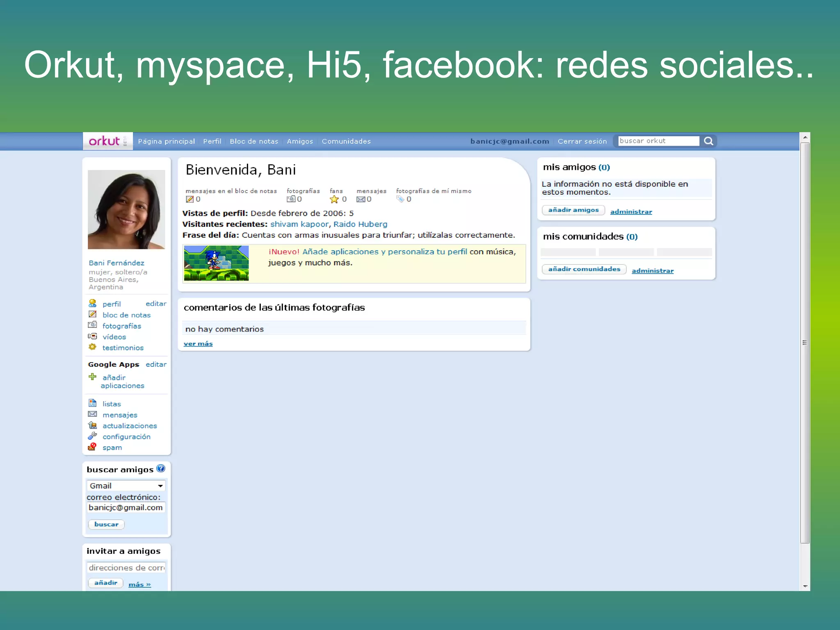
Task: Click the añadir button in invitar a amigos
Action: tap(106, 583)
